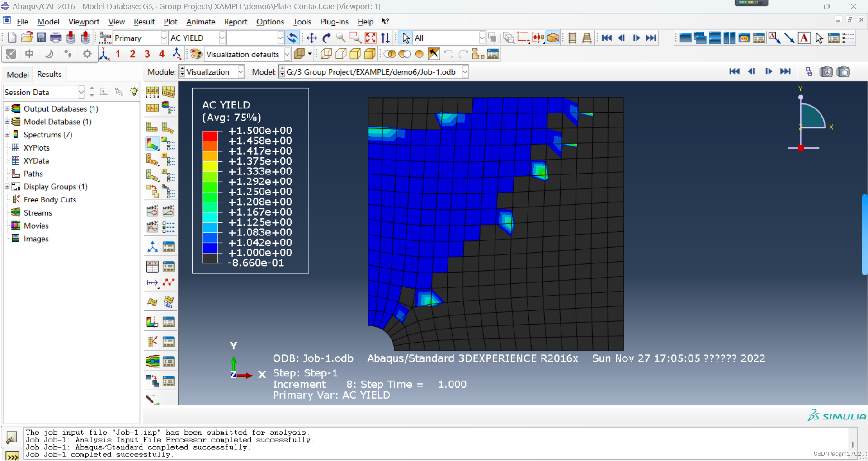Click Auto-Fit View icon
Viewport: 868px width, 461px height.
[x=370, y=38]
